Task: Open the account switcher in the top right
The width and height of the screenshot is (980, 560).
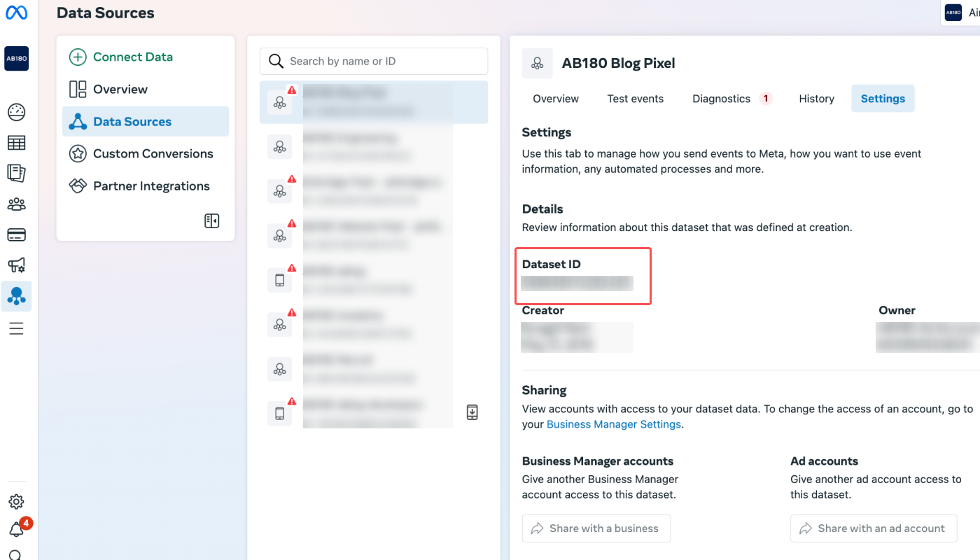Action: tap(961, 13)
